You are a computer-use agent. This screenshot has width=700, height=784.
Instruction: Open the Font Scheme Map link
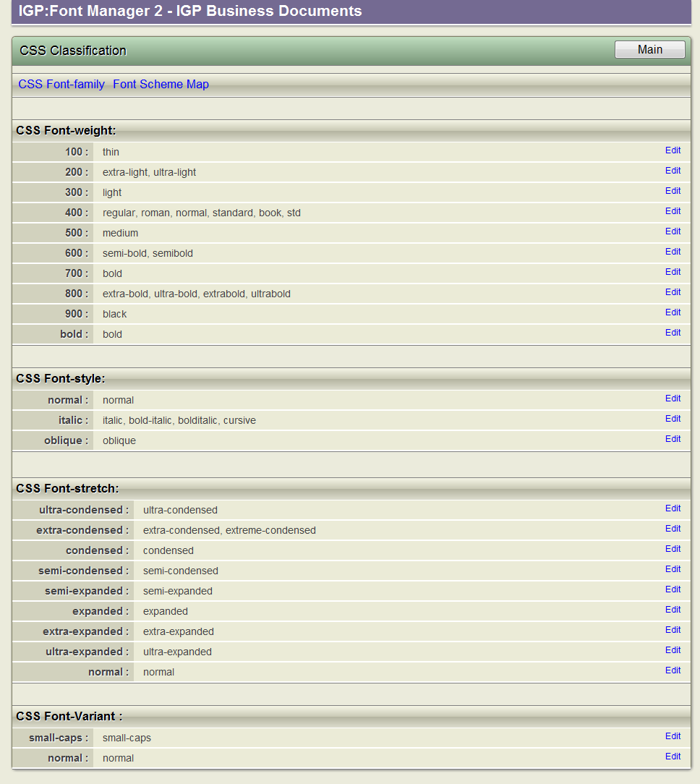coord(161,84)
